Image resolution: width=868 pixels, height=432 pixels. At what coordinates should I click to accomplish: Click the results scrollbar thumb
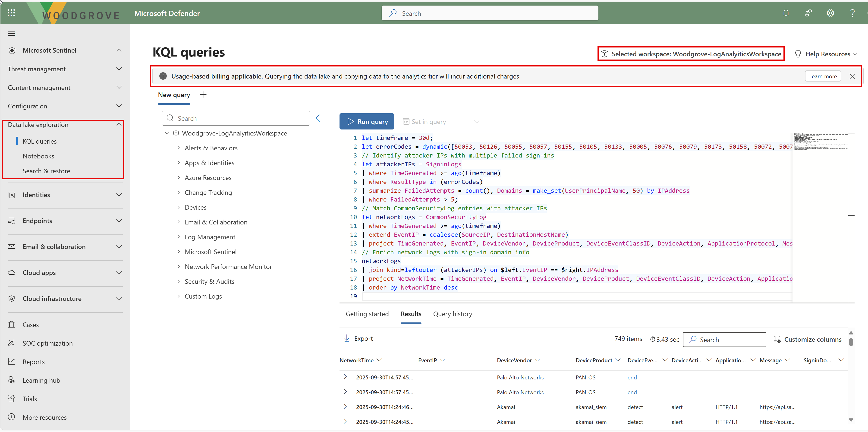[851, 342]
